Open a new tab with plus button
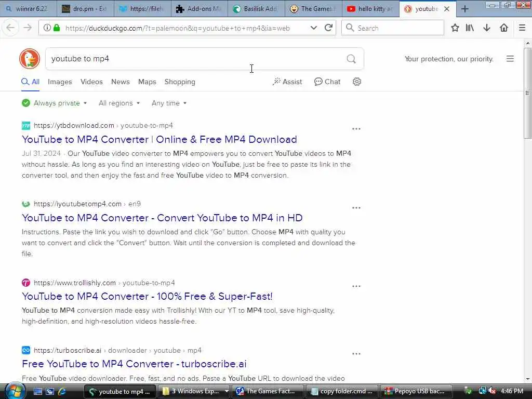 (x=465, y=9)
